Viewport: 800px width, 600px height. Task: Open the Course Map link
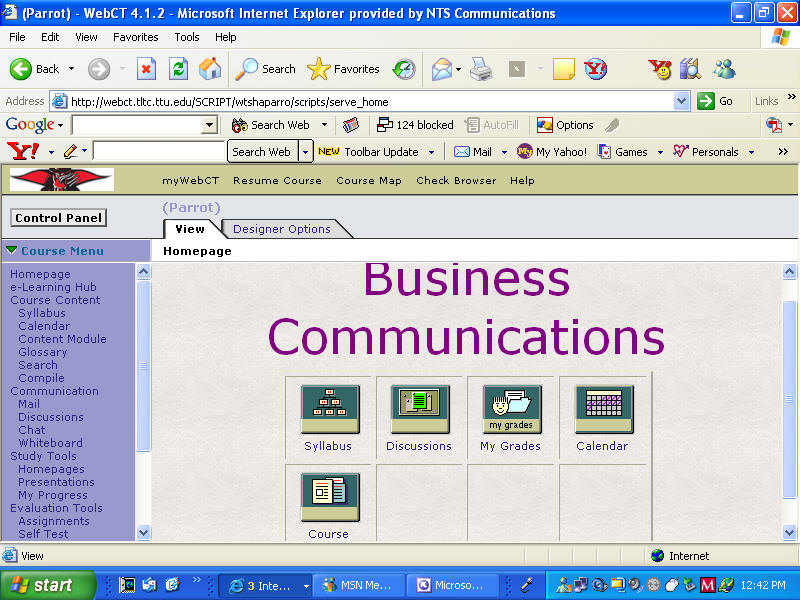point(369,181)
